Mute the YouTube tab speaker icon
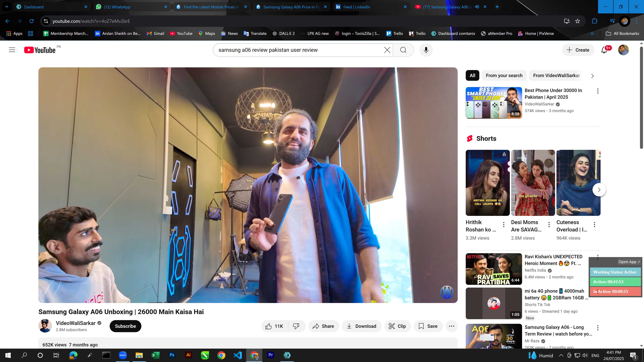This screenshot has height=362, width=644. coord(477,7)
